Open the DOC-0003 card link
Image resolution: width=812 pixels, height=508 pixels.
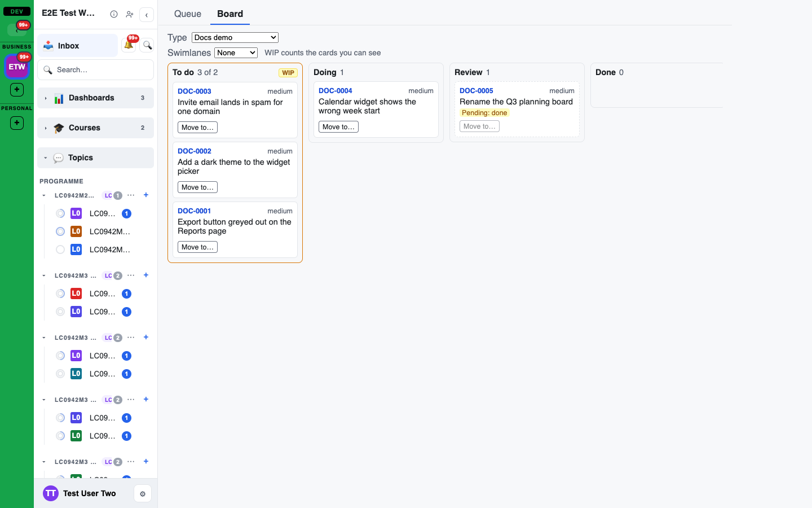pos(195,91)
